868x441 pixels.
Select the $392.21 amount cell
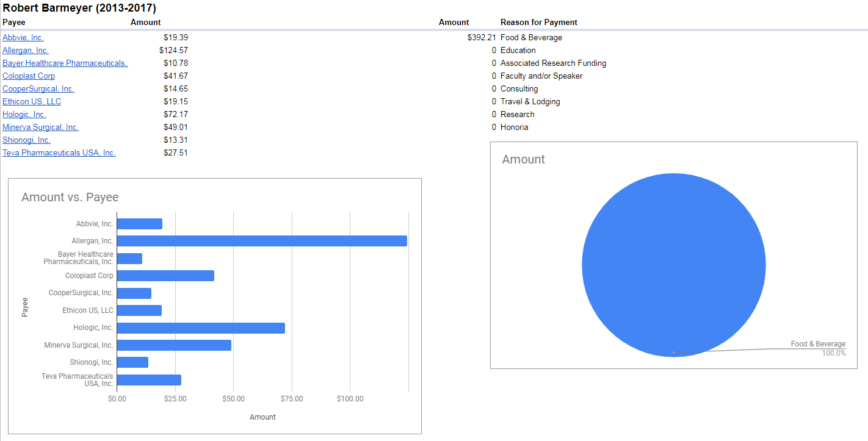[x=481, y=38]
